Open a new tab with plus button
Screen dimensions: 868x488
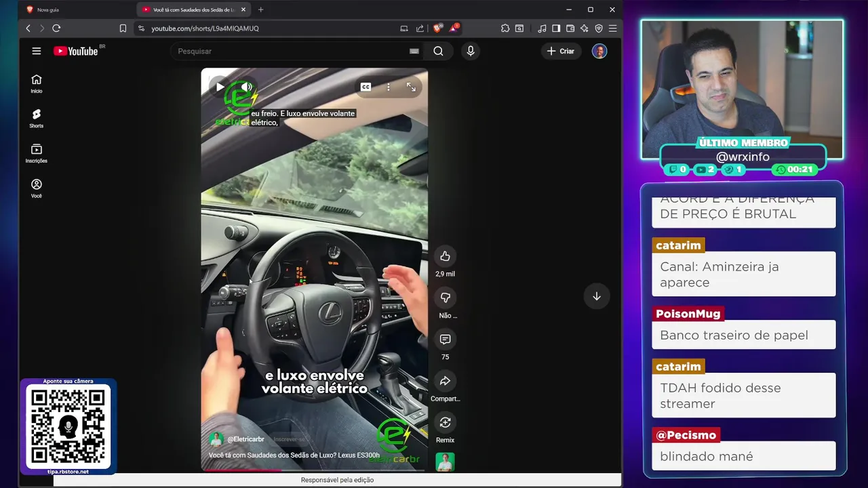pyautogui.click(x=261, y=9)
